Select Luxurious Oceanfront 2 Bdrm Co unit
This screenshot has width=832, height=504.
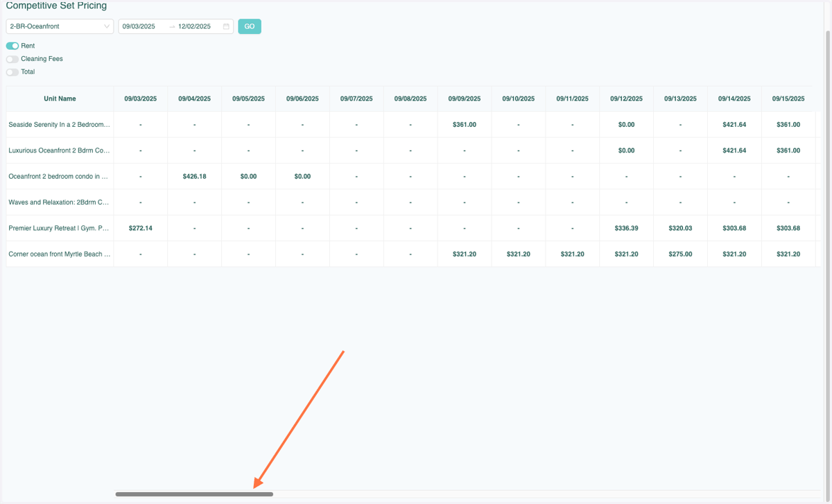pyautogui.click(x=60, y=150)
